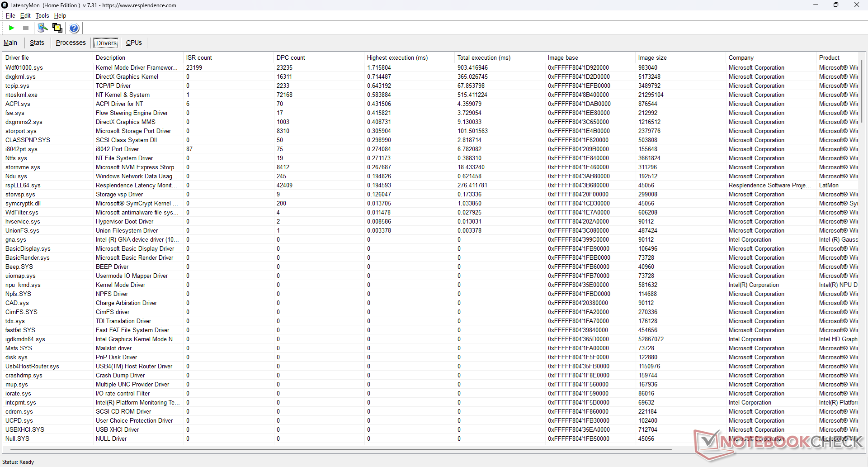The image size is (868, 467).
Task: Select the Wdf01000.sys driver row
Action: click(430, 67)
